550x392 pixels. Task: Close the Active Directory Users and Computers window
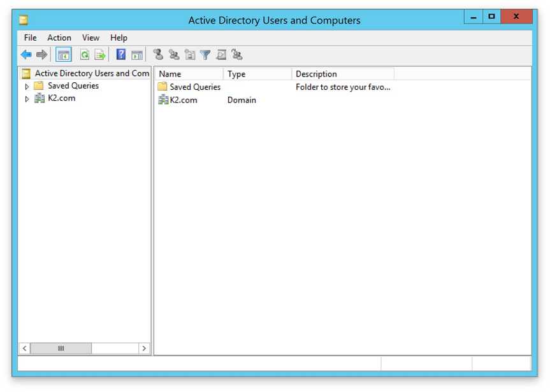pos(517,17)
